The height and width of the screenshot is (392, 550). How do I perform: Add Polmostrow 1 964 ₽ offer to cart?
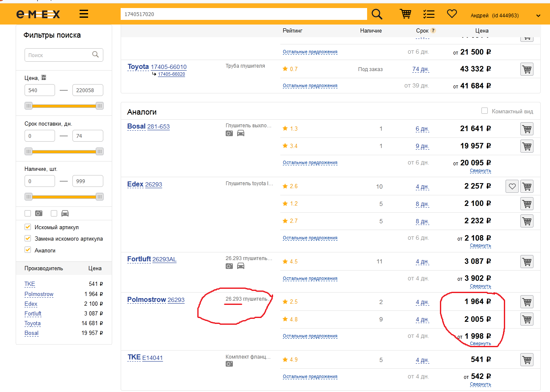527,302
